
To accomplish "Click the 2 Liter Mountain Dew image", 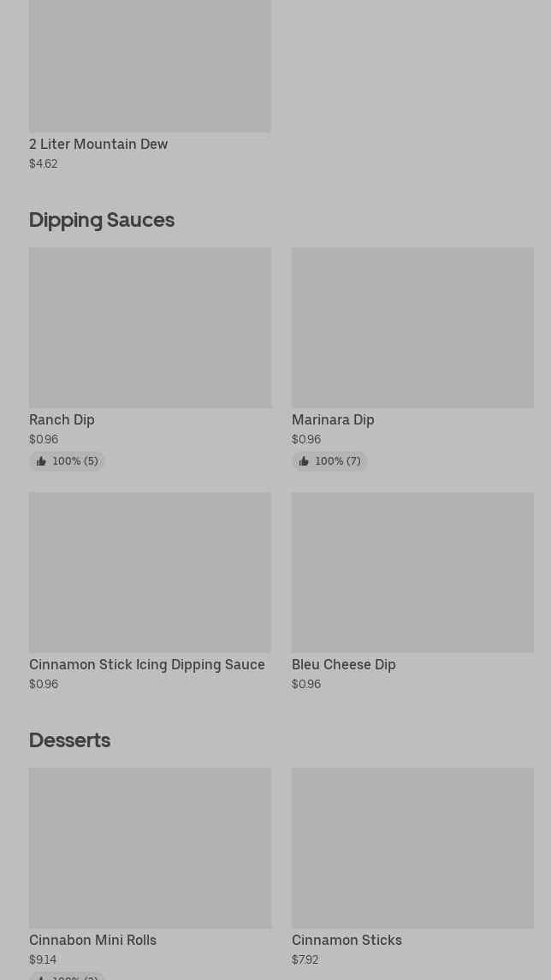I will (150, 66).
